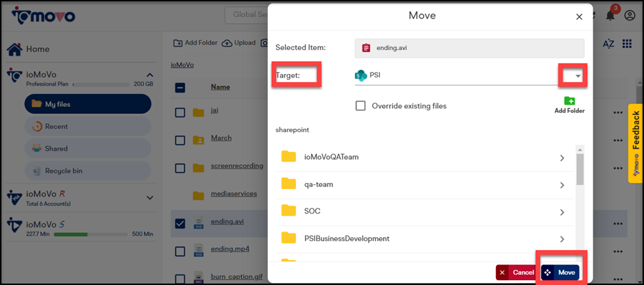Close the Move dialog
This screenshot has height=285, width=644.
pyautogui.click(x=580, y=17)
